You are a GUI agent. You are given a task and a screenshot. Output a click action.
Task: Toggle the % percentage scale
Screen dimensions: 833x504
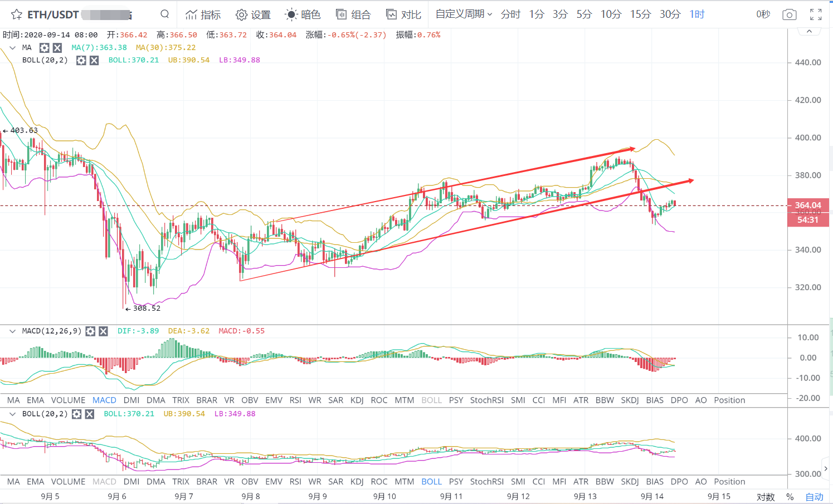click(790, 497)
